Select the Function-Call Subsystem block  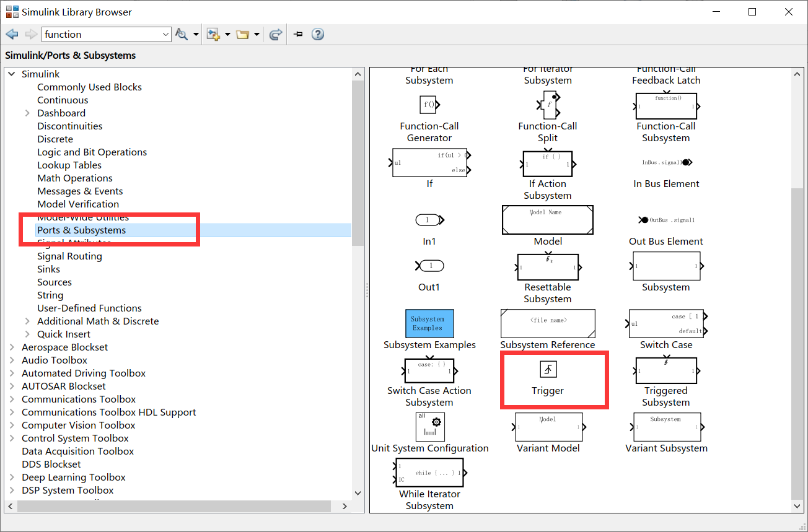666,106
